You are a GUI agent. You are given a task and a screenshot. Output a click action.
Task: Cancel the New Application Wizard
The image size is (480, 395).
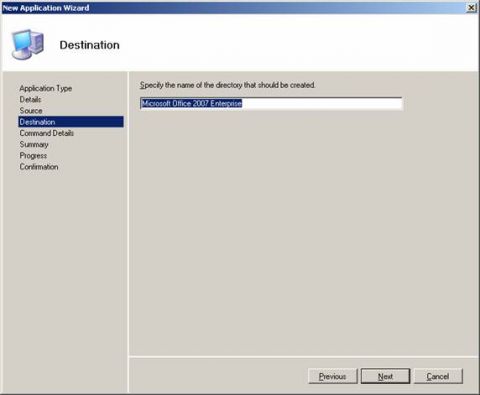click(438, 376)
